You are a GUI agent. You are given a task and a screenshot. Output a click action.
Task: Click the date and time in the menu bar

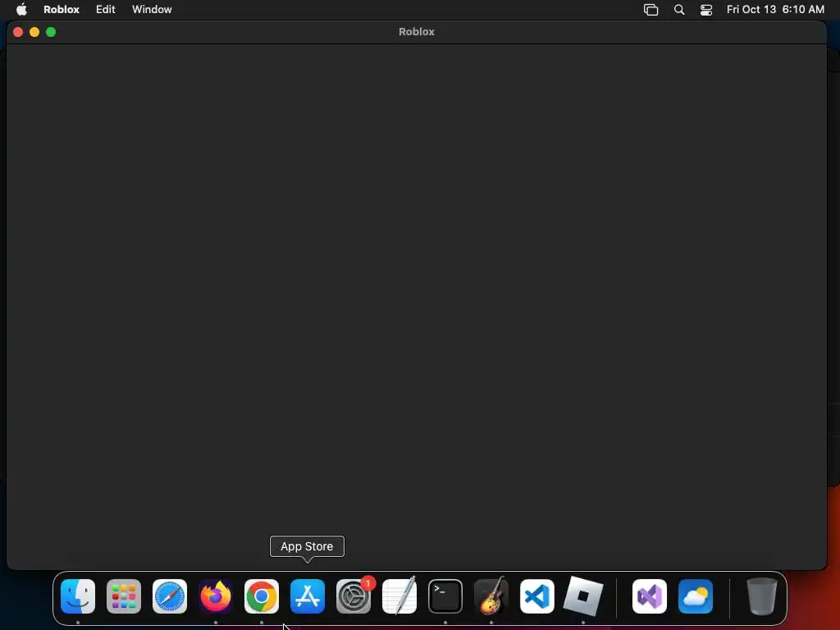(775, 9)
